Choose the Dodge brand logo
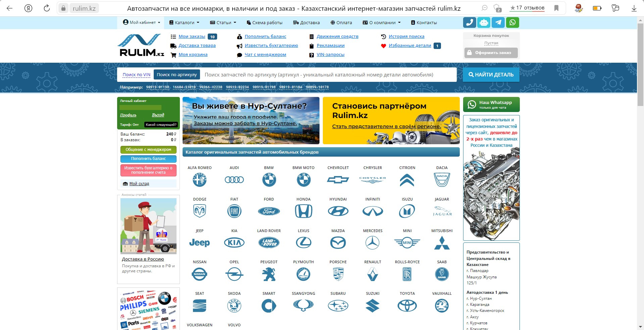Viewport: 644px width, 330px height. tap(200, 211)
